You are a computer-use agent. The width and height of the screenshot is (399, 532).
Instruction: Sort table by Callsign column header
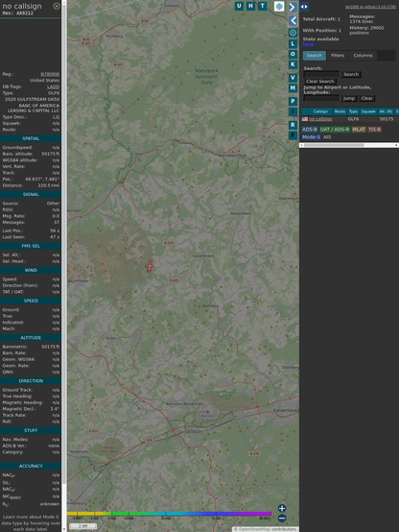coord(320,111)
